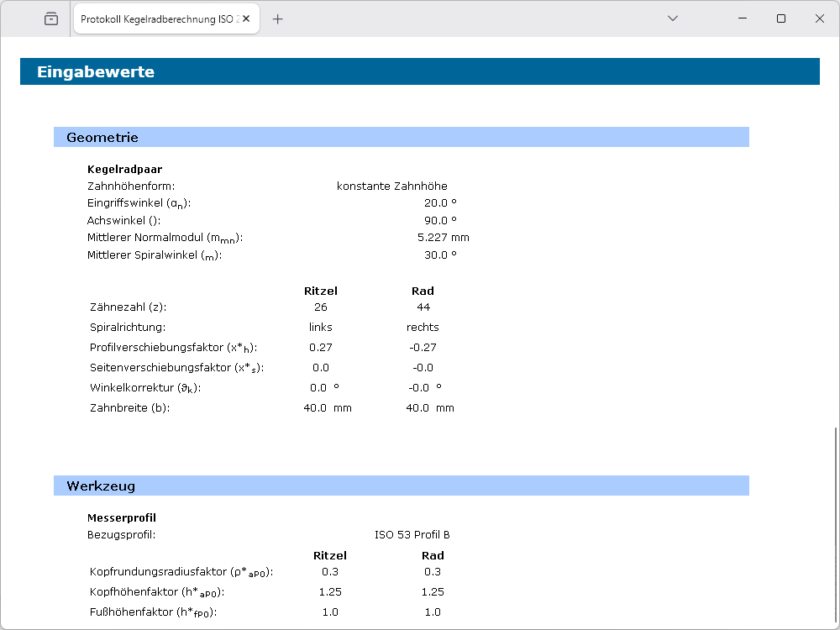Click the Rad Profilverschiebungsfaktor value -0.27
The image size is (840, 630).
[x=423, y=347]
